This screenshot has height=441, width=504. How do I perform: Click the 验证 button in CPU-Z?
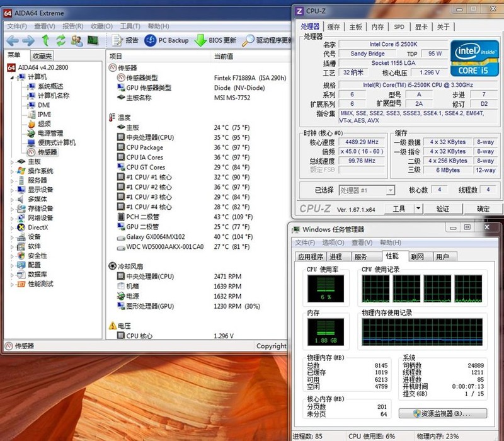pos(443,209)
